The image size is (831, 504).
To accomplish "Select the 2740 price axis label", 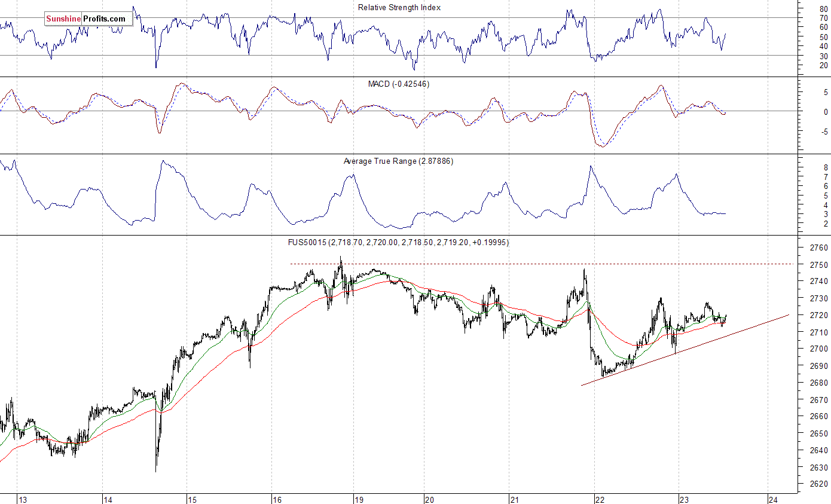I will pos(818,281).
